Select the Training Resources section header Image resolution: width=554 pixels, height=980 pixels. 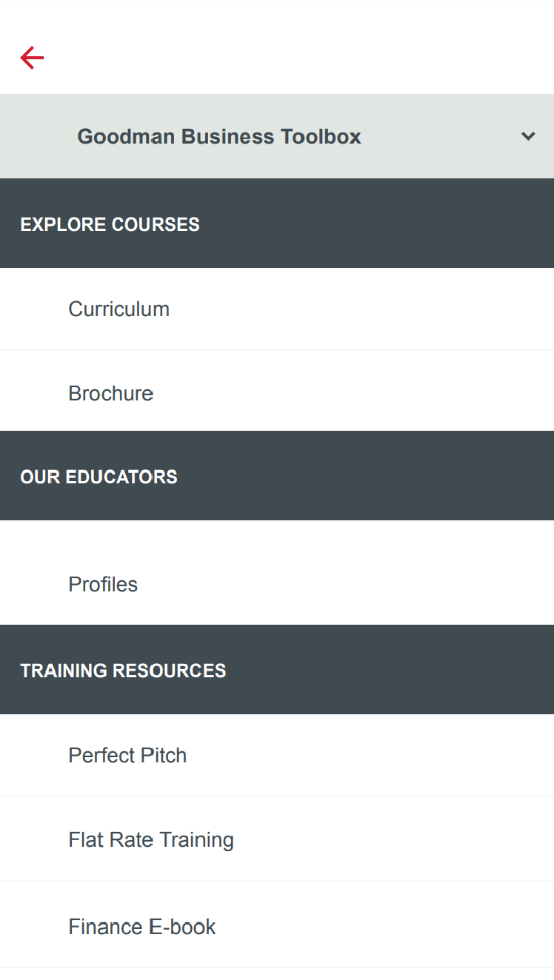pyautogui.click(x=124, y=671)
